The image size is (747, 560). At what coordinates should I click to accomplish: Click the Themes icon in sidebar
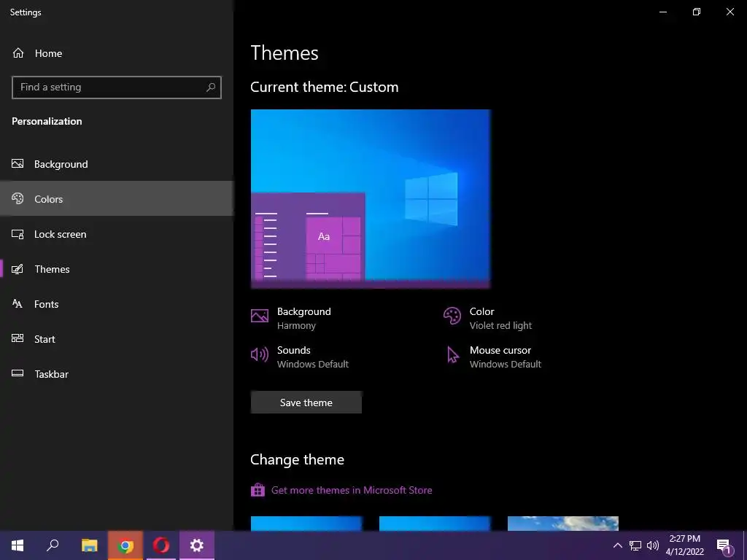tap(18, 269)
